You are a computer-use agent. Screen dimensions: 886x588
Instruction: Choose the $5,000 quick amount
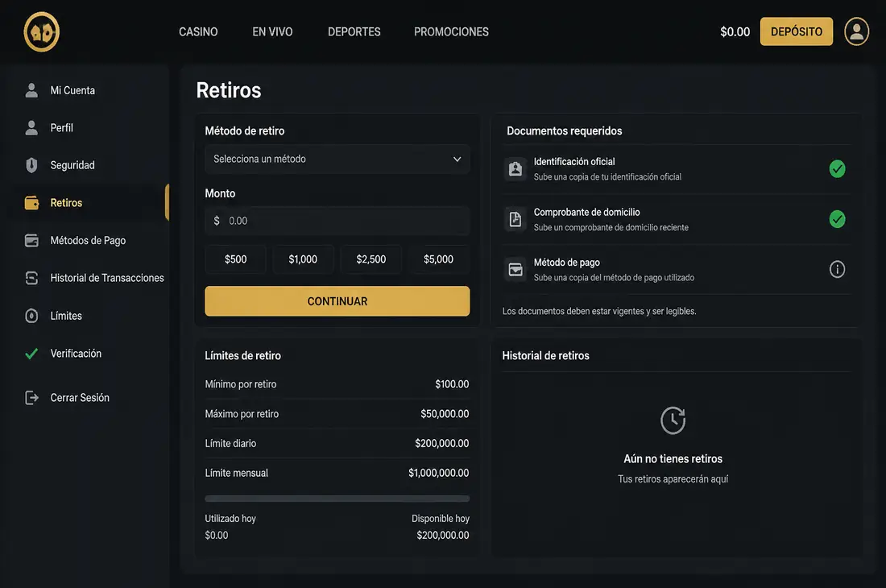438,259
